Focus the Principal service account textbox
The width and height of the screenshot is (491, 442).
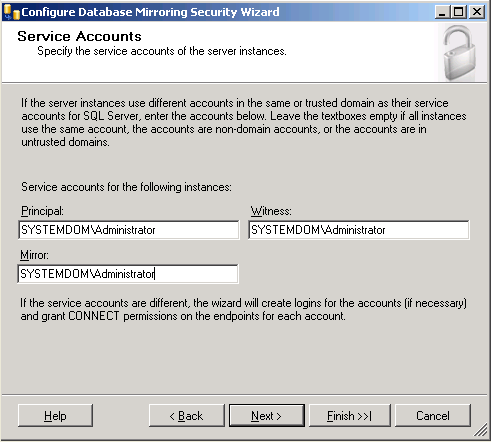pos(129,230)
